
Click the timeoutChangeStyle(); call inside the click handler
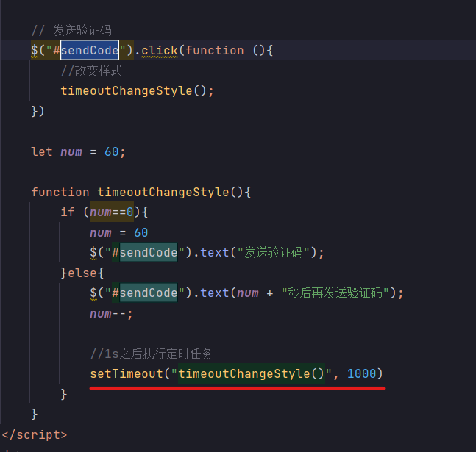[138, 90]
